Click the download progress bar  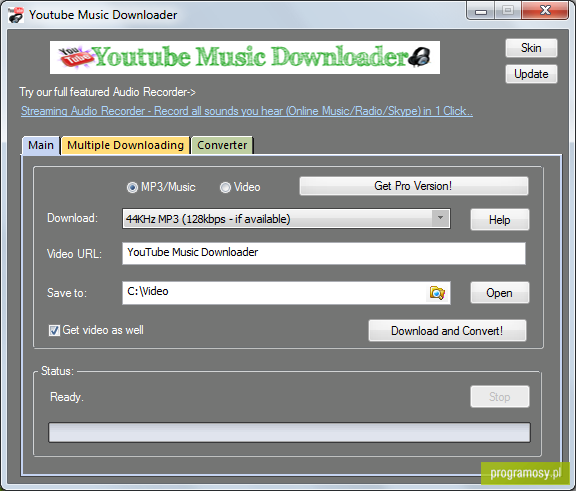point(289,432)
